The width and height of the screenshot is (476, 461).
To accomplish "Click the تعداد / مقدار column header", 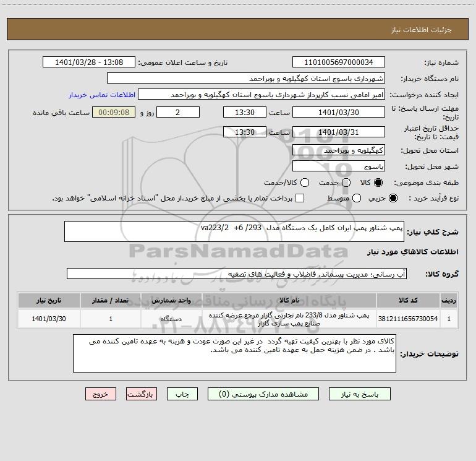I will click(x=111, y=300).
